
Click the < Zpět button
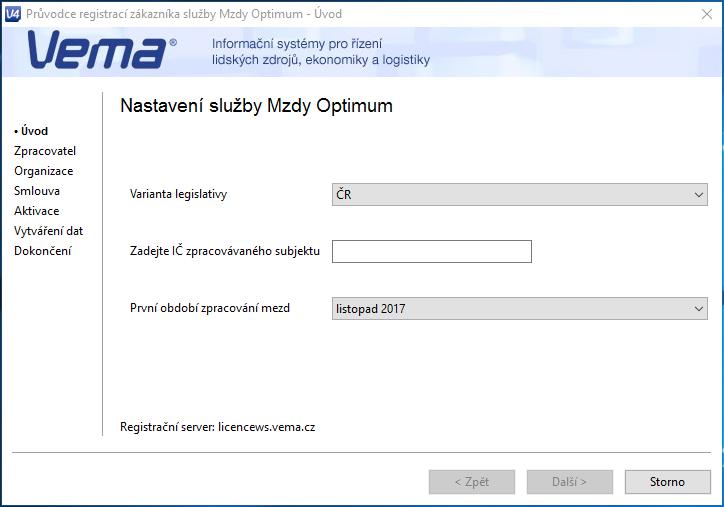pos(472,482)
